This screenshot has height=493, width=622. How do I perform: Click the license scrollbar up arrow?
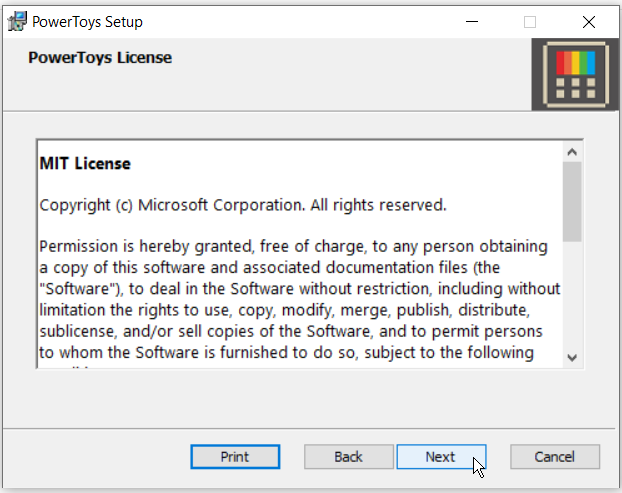click(x=572, y=152)
